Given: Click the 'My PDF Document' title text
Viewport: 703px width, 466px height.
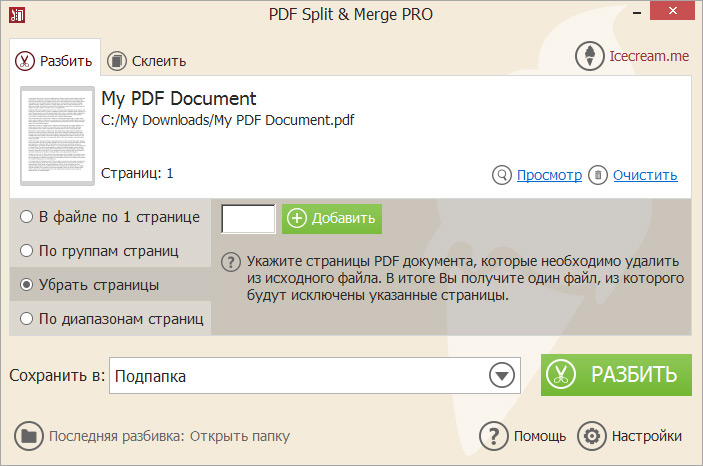Looking at the screenshot, I should 178,98.
